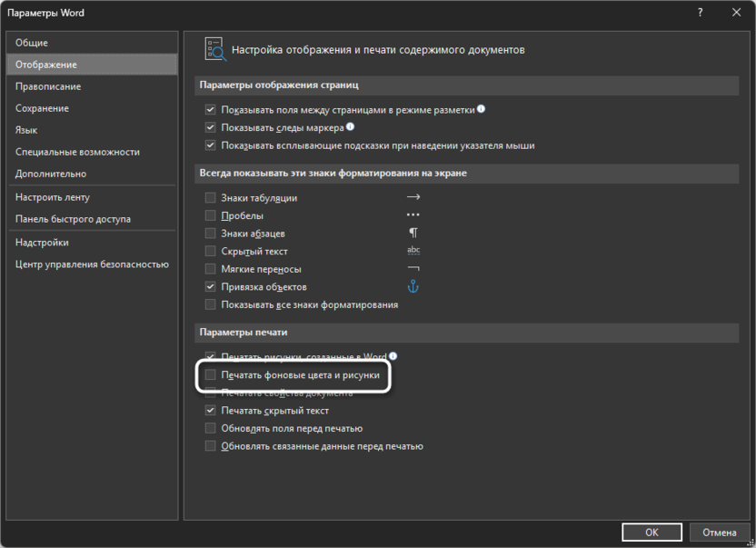
Task: Click info icon next to "Показывать следы маркера"
Action: click(x=351, y=127)
